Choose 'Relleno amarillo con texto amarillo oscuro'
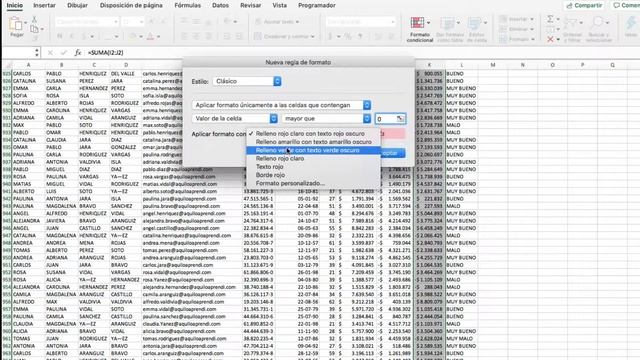640x360 pixels. click(313, 142)
